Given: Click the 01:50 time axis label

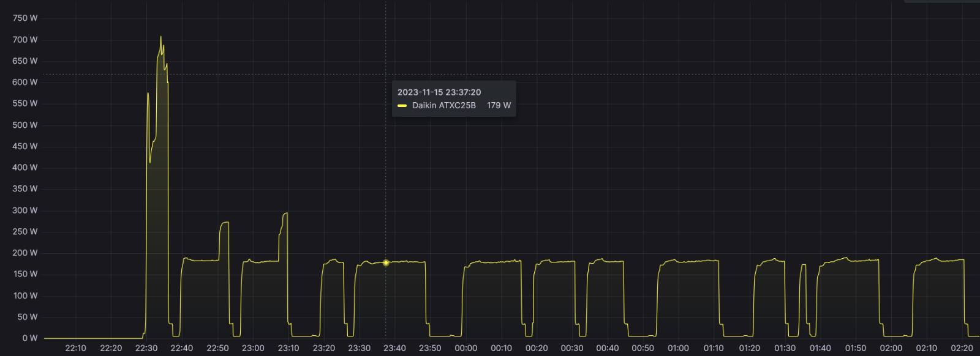Looking at the screenshot, I should pos(856,348).
